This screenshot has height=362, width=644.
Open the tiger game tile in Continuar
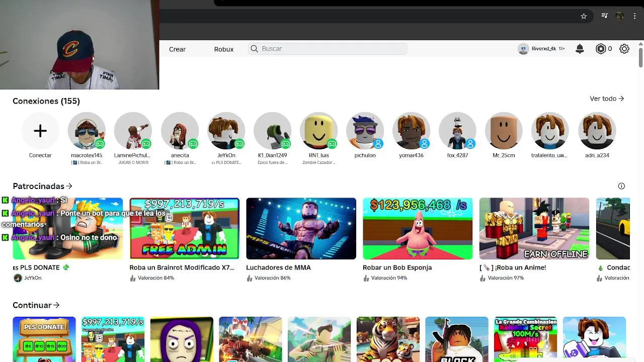pyautogui.click(x=388, y=339)
